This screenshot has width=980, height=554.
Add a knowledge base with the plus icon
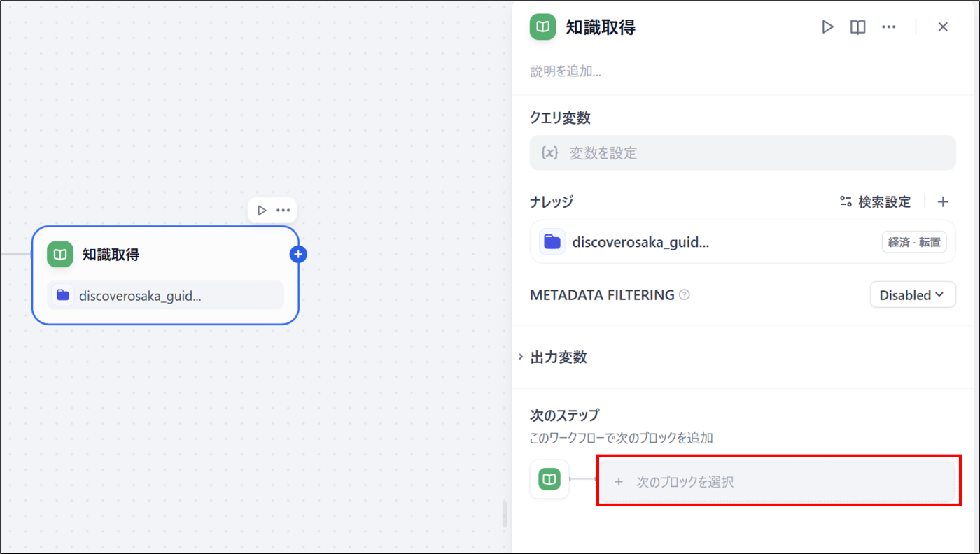tap(943, 202)
